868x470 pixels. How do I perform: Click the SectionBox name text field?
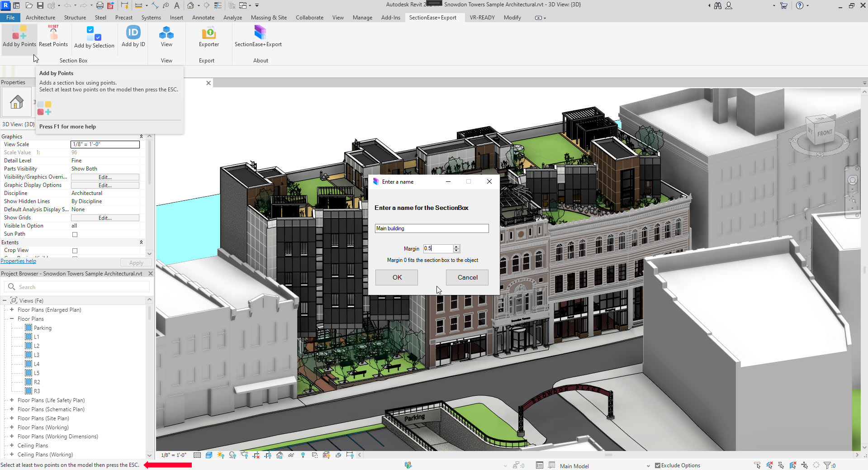[x=432, y=228]
